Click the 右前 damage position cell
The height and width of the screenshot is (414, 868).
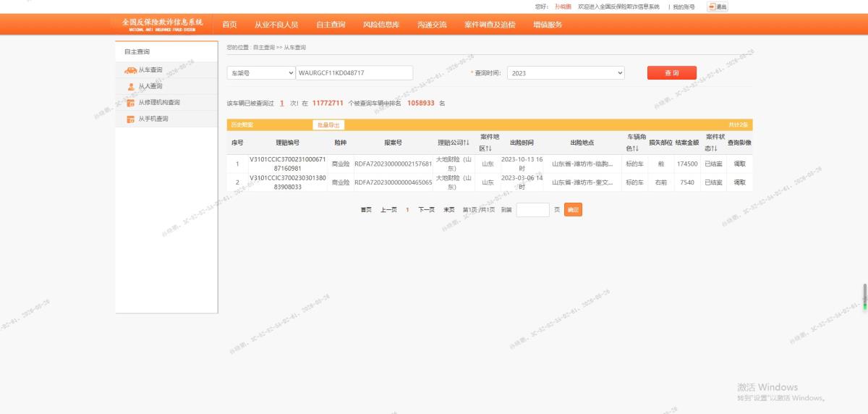point(661,182)
